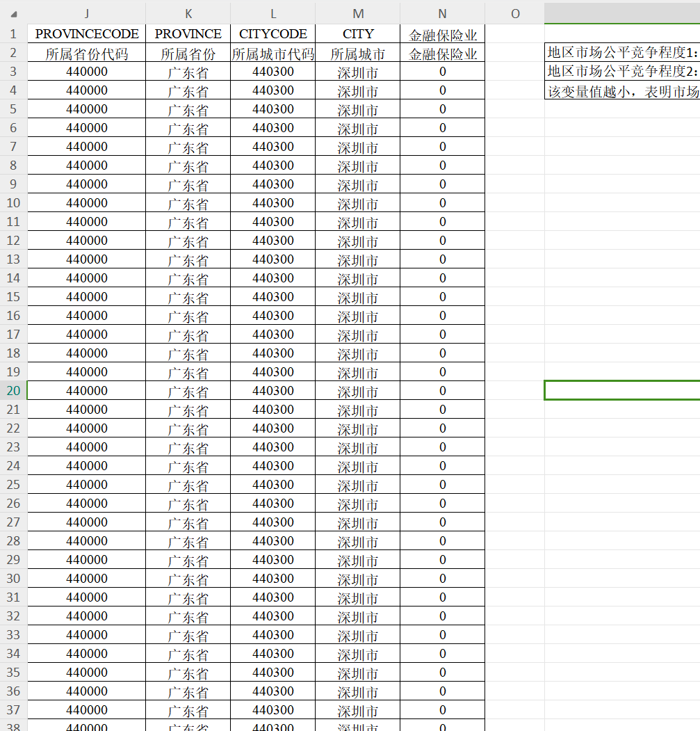Select the empty column O header
The width and height of the screenshot is (700, 731).
(514, 13)
